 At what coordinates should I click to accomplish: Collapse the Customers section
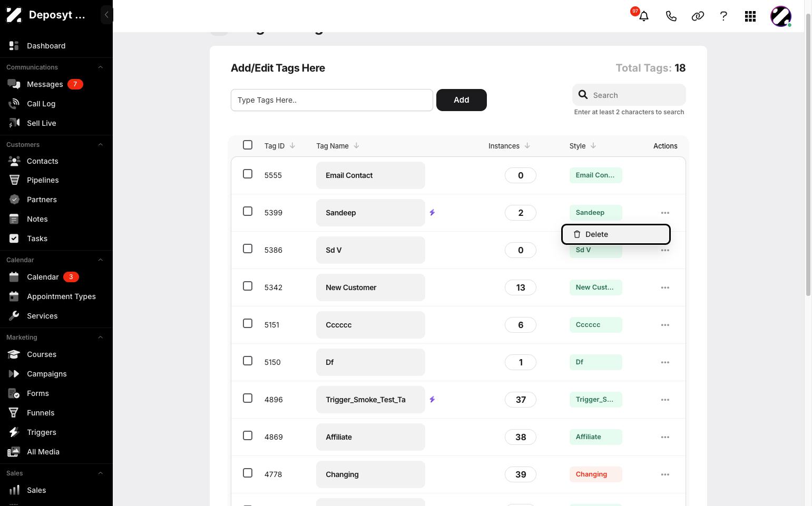tap(100, 145)
